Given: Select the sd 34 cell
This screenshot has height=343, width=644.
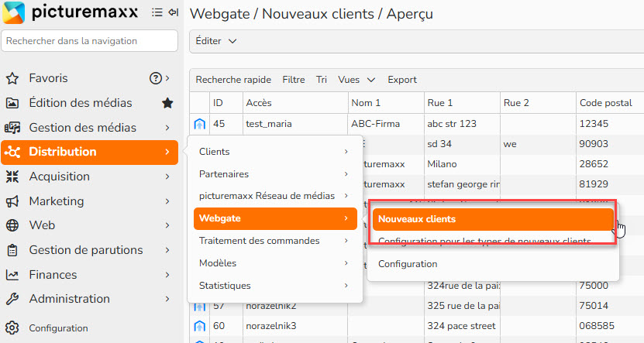Looking at the screenshot, I should (x=462, y=144).
